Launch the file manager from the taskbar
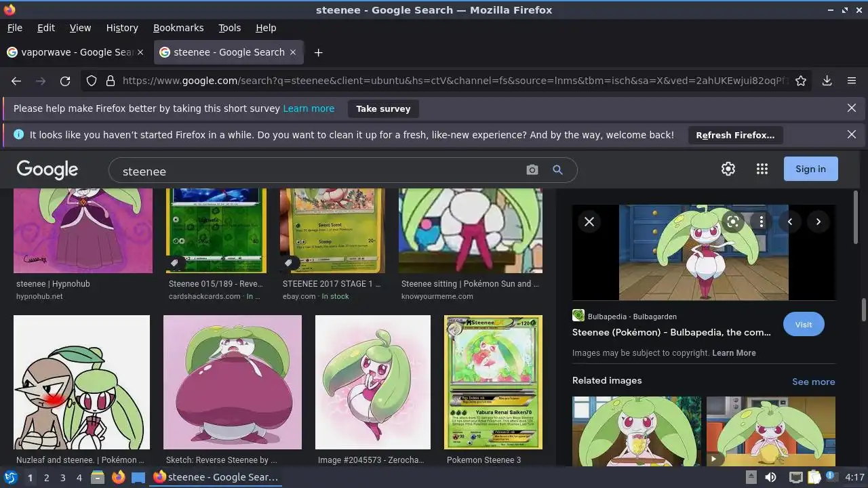868x488 pixels. point(98,477)
